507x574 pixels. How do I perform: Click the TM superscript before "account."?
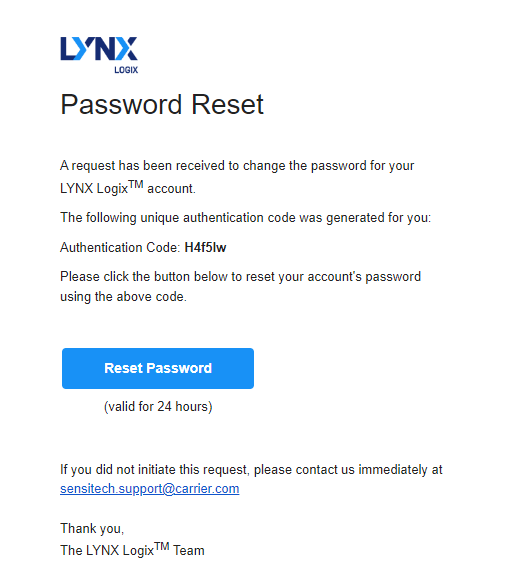(x=136, y=184)
